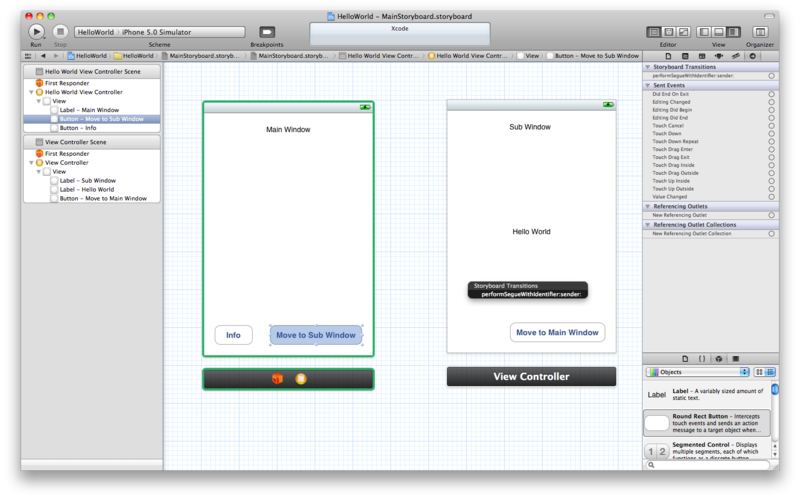Collapse the View Controller tree node

pos(32,163)
